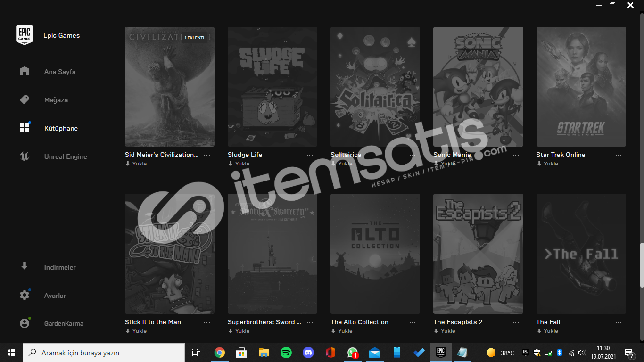Click Yükle under Superbrothers Sword

click(239, 331)
